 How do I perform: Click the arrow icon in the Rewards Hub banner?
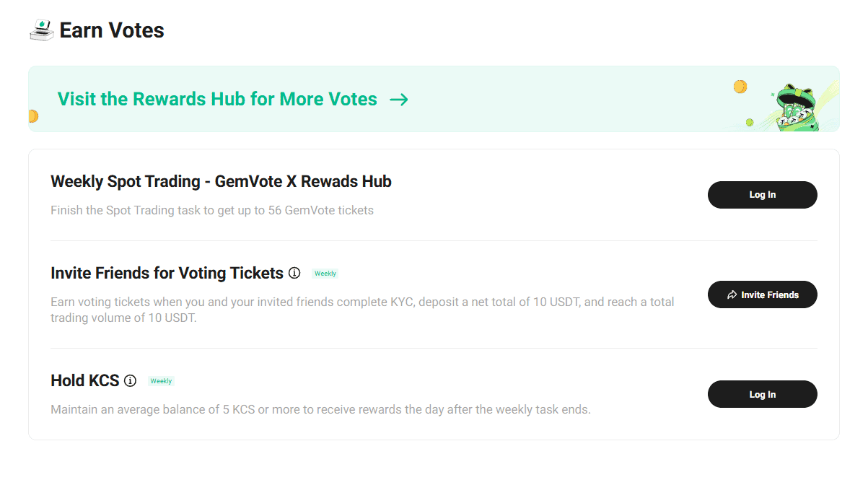point(399,100)
